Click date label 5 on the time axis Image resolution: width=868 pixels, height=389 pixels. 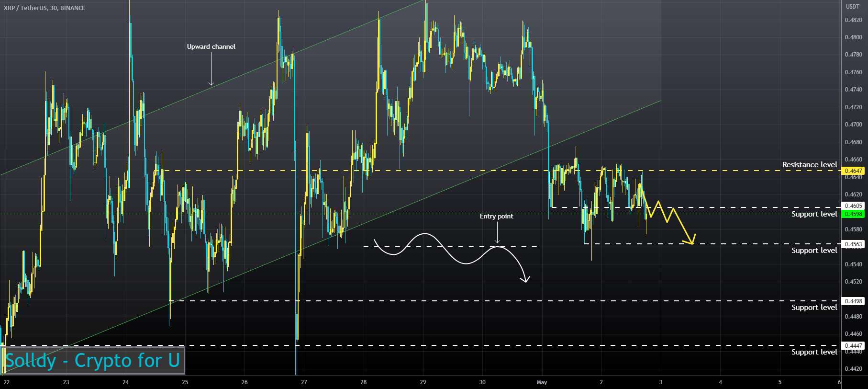(x=780, y=382)
